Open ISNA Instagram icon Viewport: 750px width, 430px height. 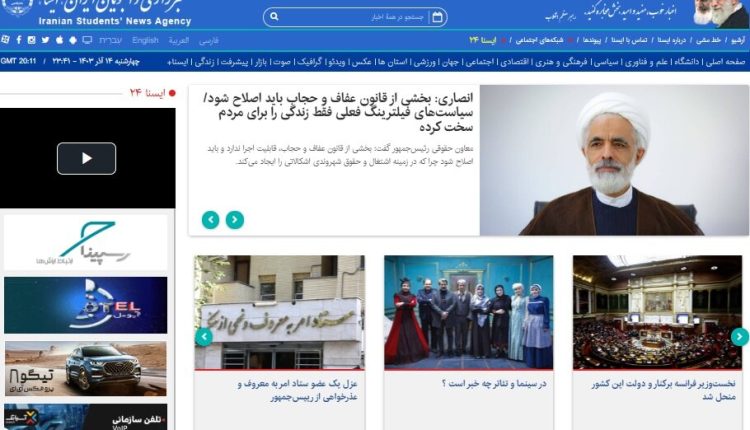(32, 40)
